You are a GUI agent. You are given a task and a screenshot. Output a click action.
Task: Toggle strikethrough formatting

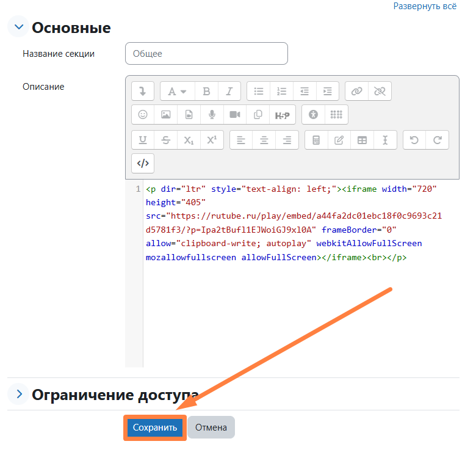point(165,140)
